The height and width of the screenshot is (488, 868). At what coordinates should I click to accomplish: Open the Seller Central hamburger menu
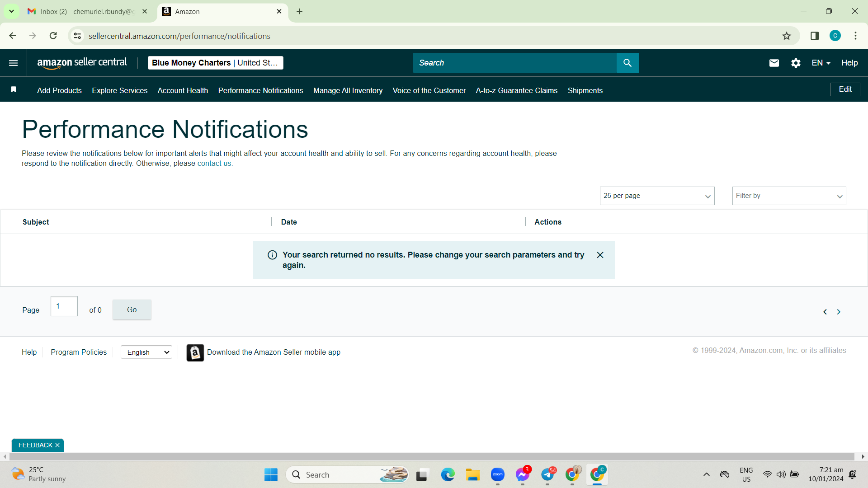(x=14, y=63)
